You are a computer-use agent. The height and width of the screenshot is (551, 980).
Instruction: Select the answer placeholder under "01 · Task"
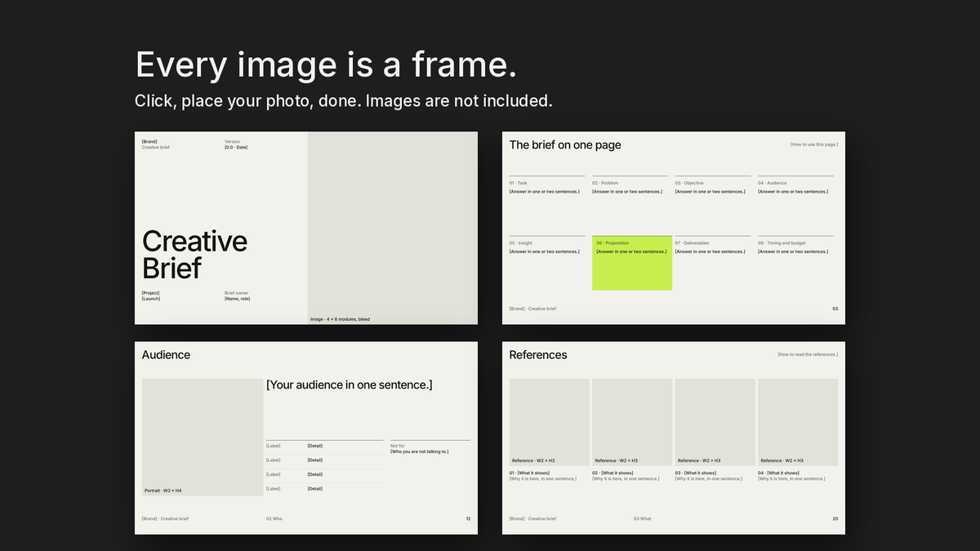[x=545, y=192]
